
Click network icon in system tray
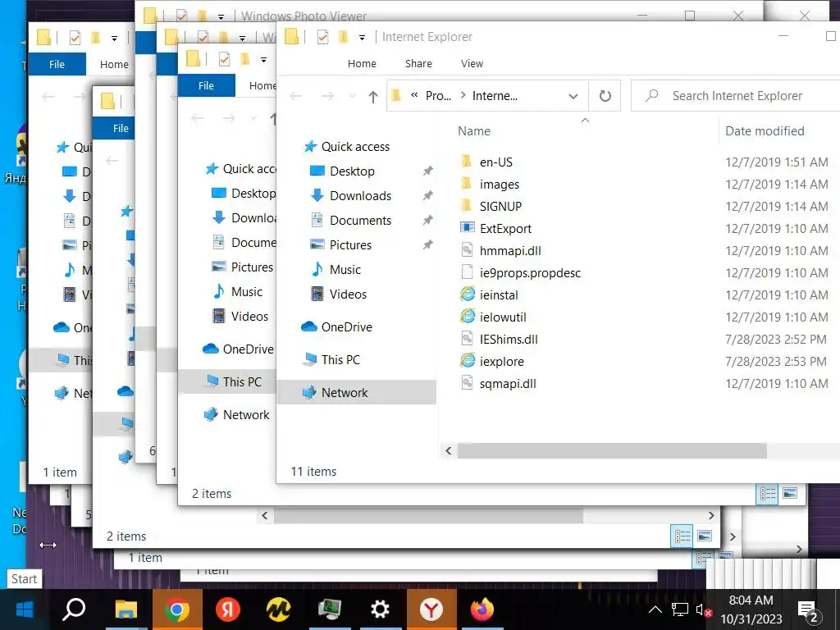(x=679, y=609)
